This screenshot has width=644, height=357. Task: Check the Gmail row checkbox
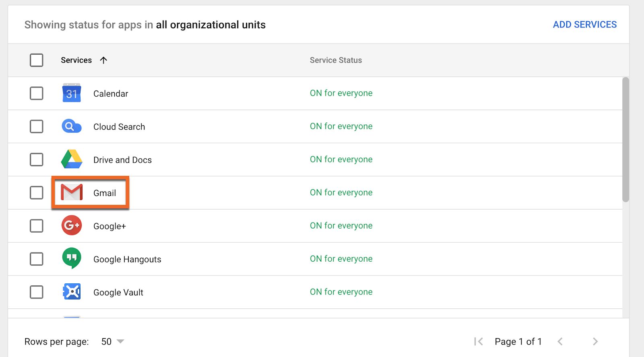(37, 193)
